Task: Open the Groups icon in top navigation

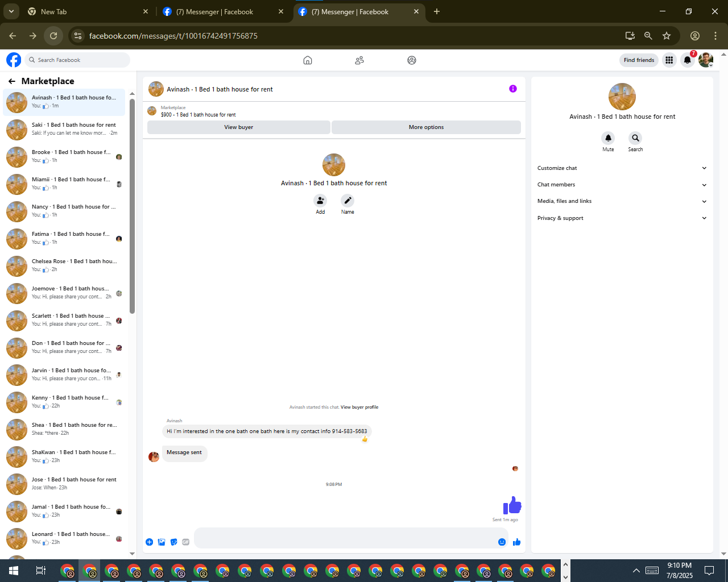Action: coord(412,60)
